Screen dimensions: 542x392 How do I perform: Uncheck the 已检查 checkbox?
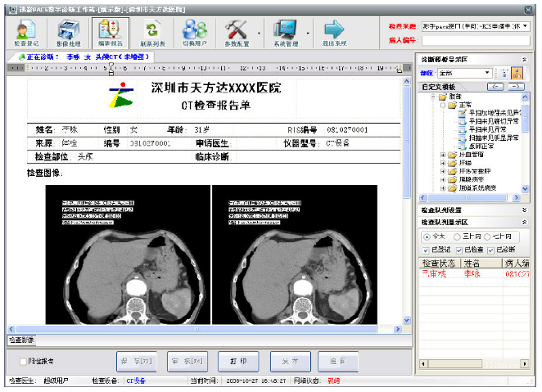click(x=459, y=250)
